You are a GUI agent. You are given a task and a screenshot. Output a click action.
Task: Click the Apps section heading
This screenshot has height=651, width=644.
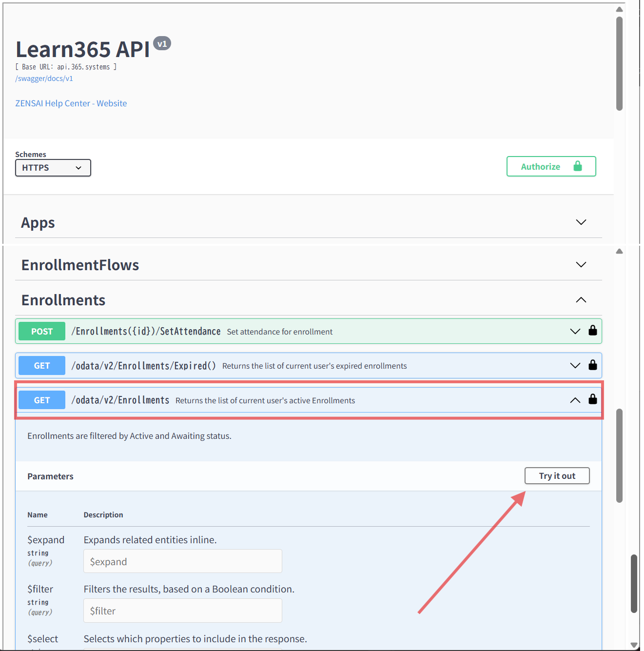tap(38, 223)
